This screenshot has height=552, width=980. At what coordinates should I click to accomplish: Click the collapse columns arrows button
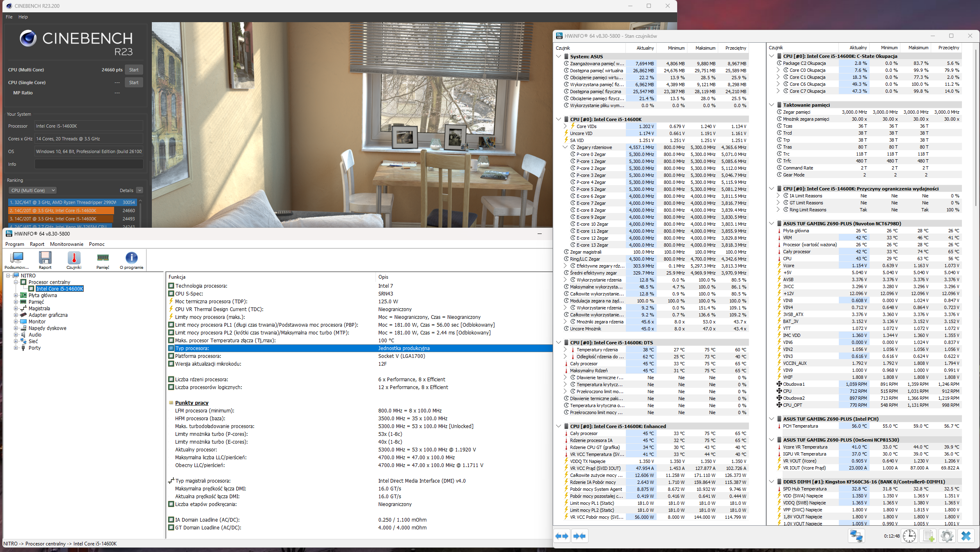pyautogui.click(x=579, y=536)
